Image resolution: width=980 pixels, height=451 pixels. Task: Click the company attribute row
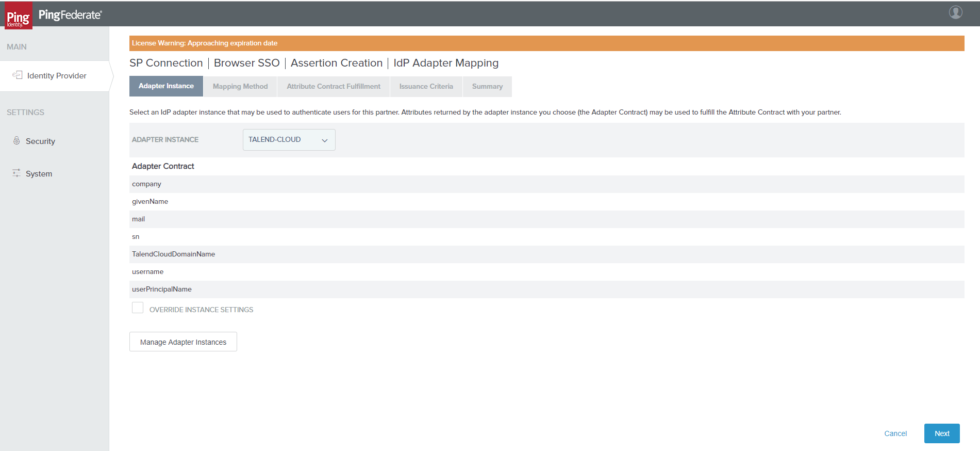tap(546, 184)
